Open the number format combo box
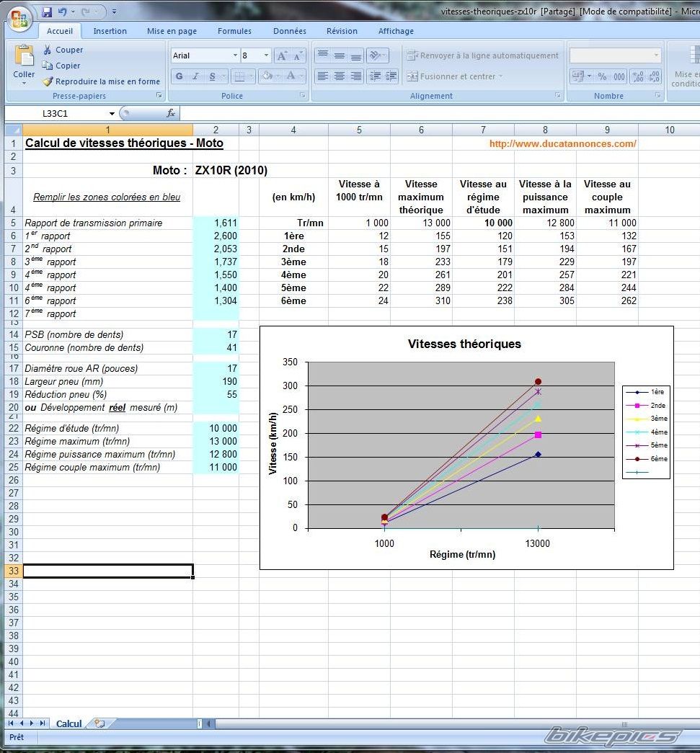The image size is (700, 753). click(615, 55)
